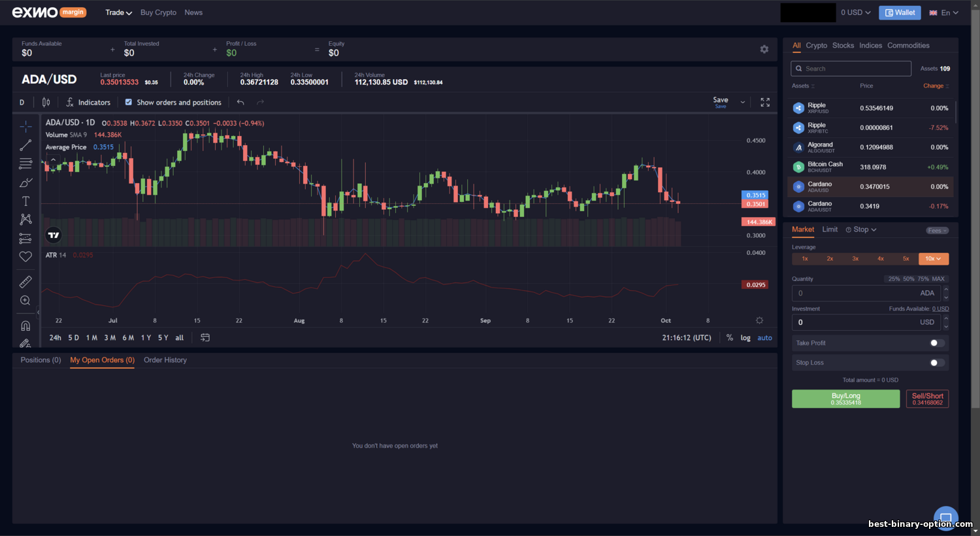Open the Trade dropdown menu
The image size is (980, 536).
(118, 12)
